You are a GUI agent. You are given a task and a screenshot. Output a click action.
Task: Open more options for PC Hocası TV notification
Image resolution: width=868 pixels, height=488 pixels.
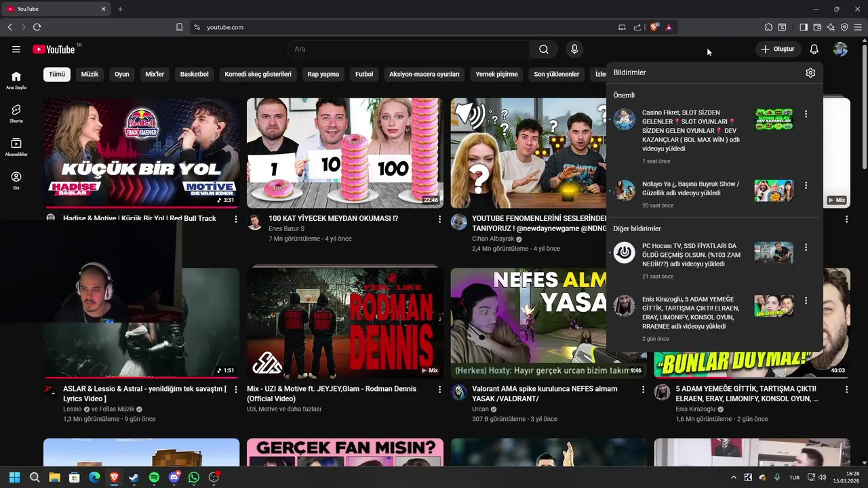click(806, 247)
